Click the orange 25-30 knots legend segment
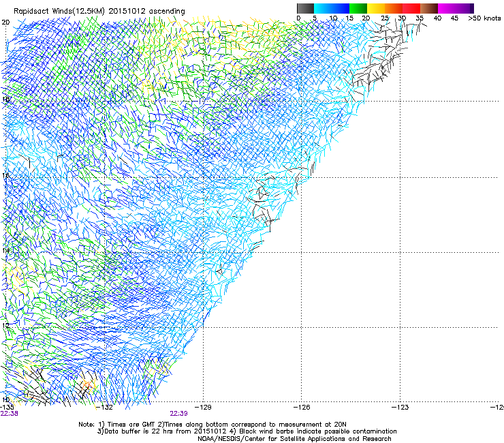 tap(394, 8)
